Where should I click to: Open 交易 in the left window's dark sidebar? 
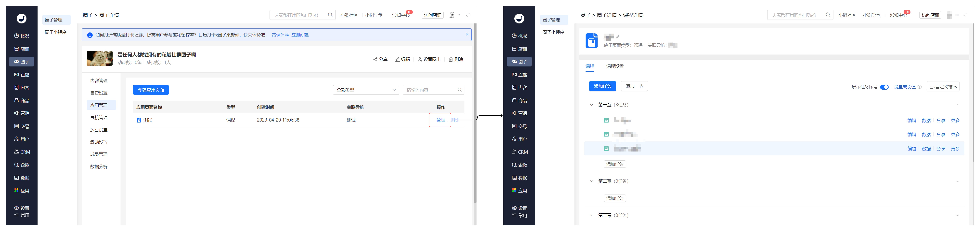22,126
